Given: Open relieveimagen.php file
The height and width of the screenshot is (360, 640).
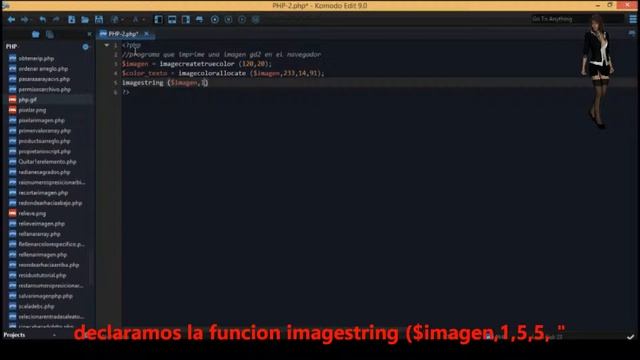Looking at the screenshot, I should click(41, 224).
